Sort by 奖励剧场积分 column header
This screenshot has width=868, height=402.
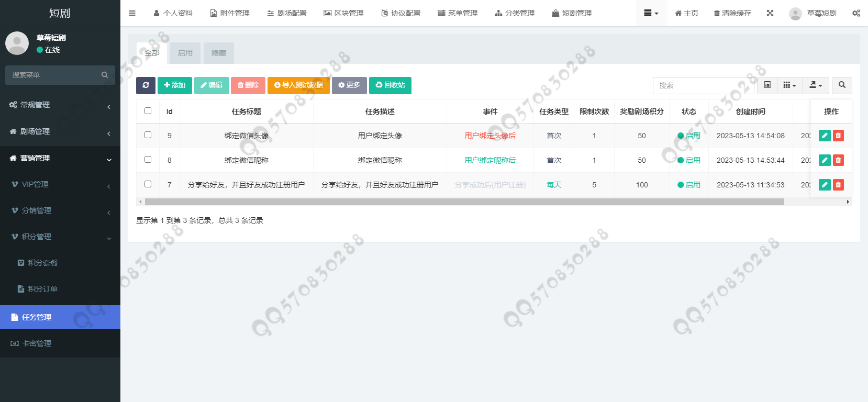click(x=641, y=111)
